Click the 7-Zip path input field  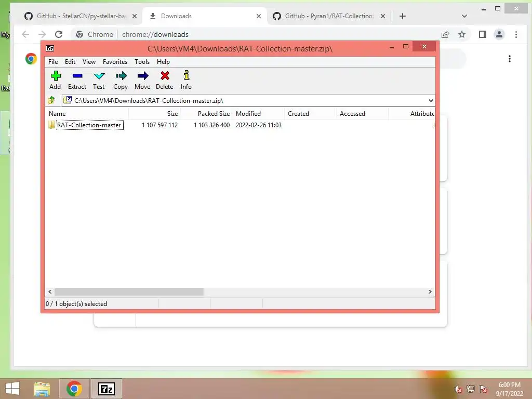(x=248, y=100)
